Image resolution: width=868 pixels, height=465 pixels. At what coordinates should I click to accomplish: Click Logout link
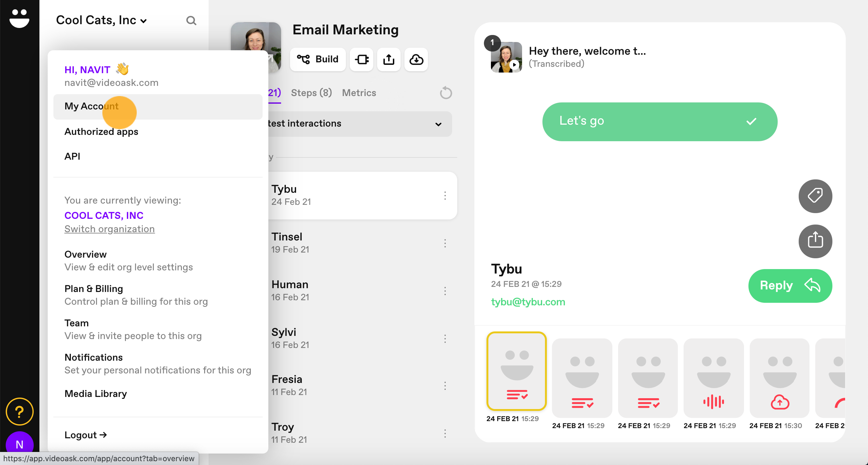click(x=86, y=435)
